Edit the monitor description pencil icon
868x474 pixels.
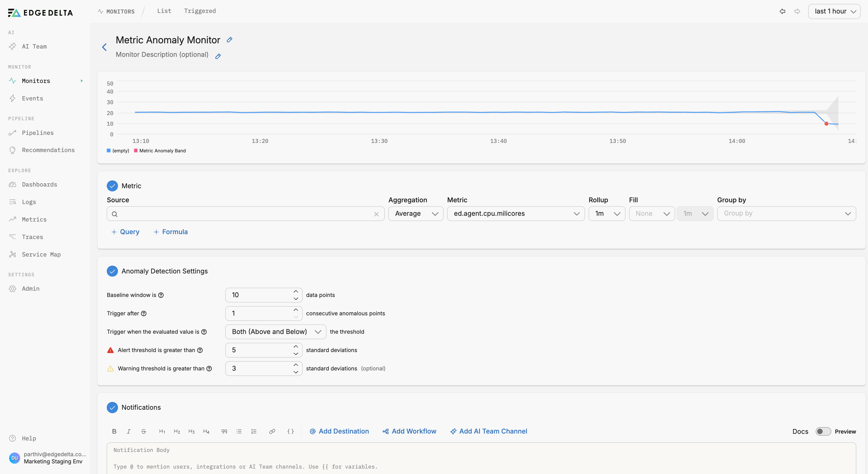218,56
